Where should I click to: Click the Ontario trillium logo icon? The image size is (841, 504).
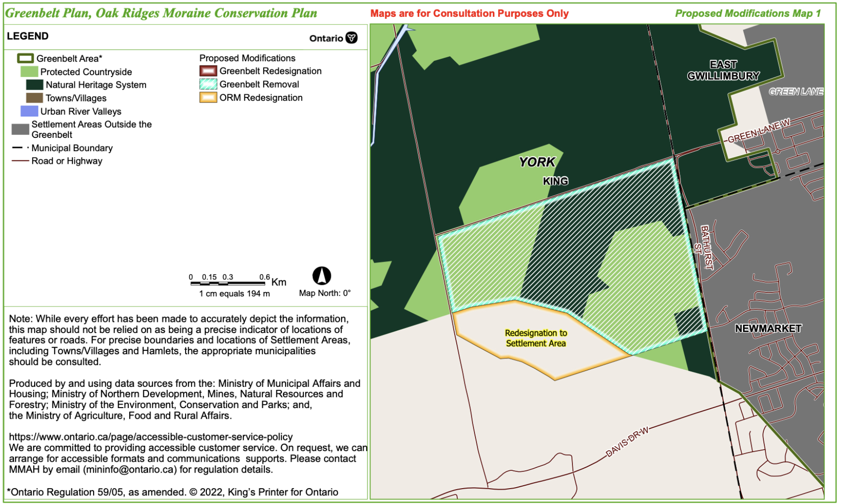click(x=352, y=38)
